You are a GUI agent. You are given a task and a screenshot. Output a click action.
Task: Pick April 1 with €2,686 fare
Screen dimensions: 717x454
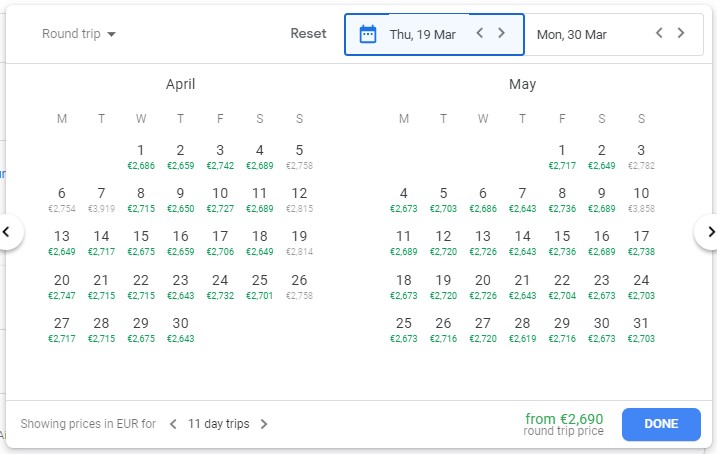141,155
